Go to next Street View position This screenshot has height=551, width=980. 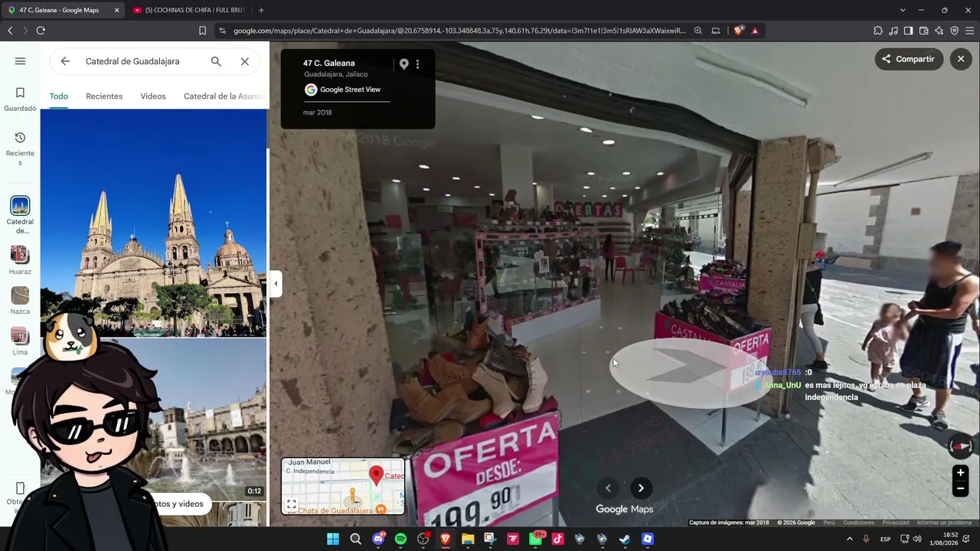(x=641, y=488)
